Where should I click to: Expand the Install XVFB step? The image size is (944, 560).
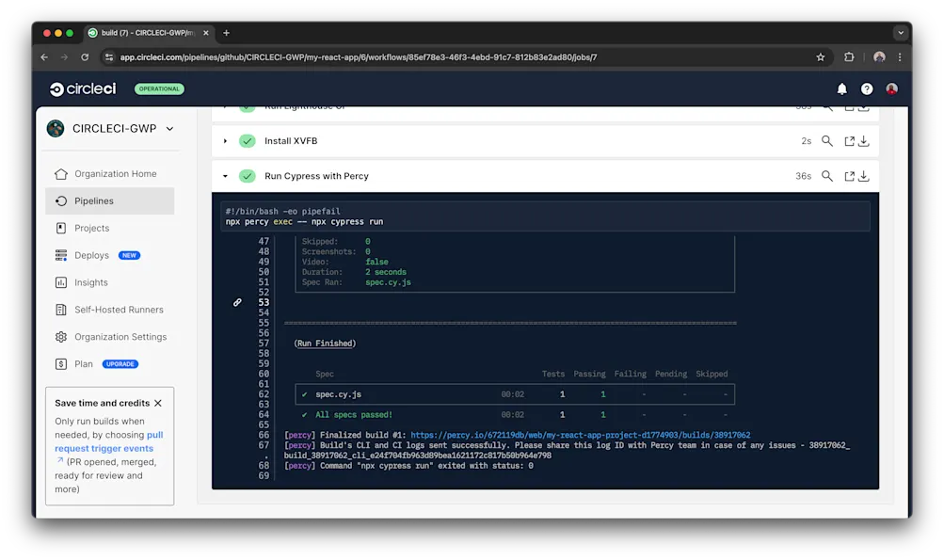tap(225, 140)
